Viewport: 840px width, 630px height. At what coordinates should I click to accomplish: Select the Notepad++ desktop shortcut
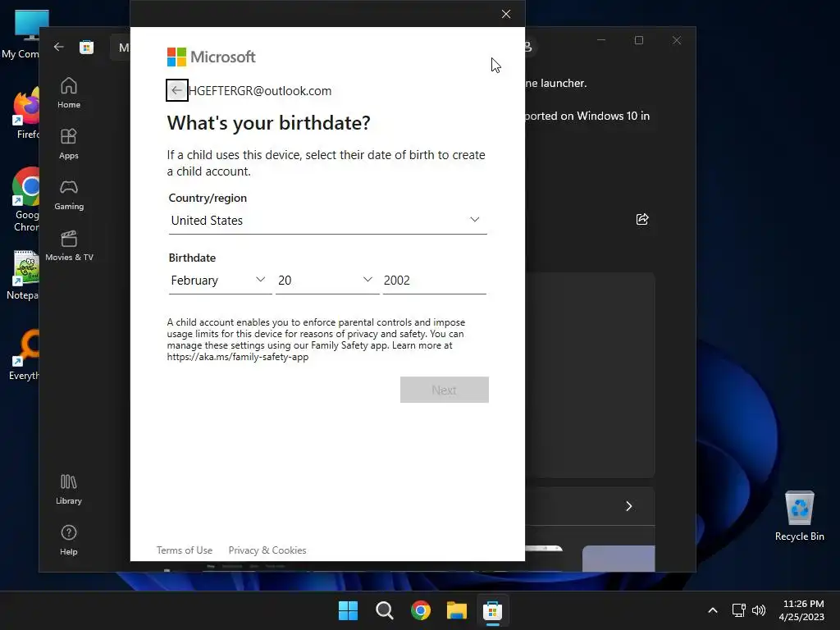coord(24,275)
